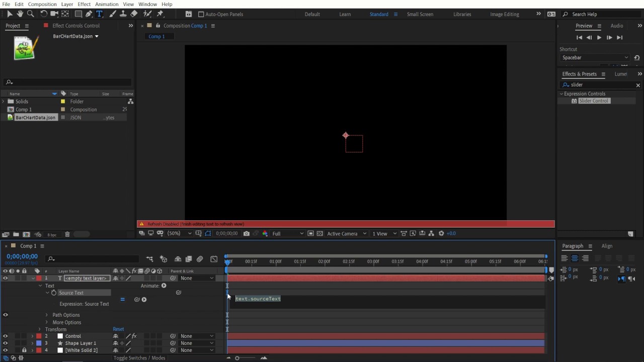Viewport: 644px width, 362px height.
Task: Select the Pen tool
Action: [x=89, y=14]
